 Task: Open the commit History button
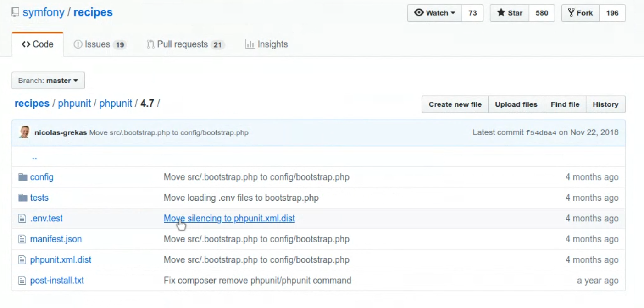coord(605,104)
